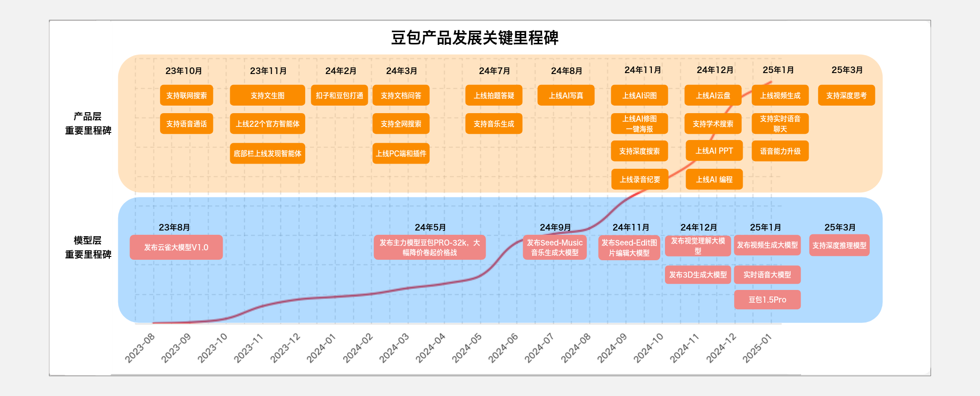Click the 扣子和豆包打通 box
The height and width of the screenshot is (396, 980).
point(340,95)
